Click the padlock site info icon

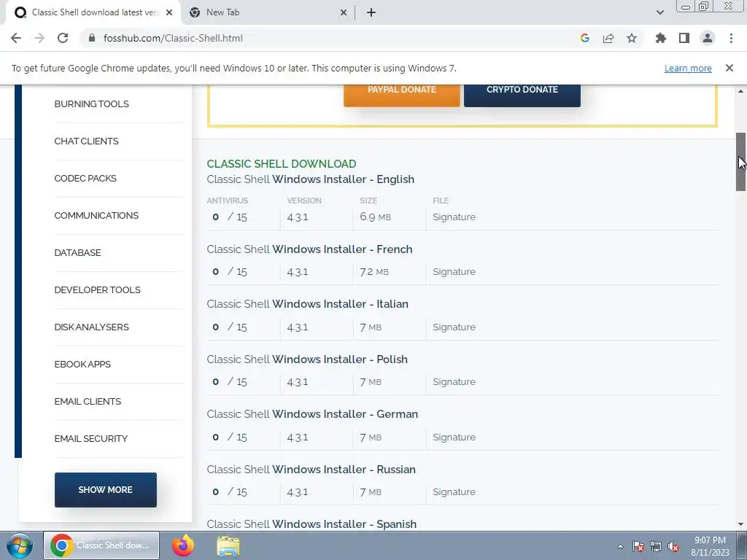tap(92, 38)
